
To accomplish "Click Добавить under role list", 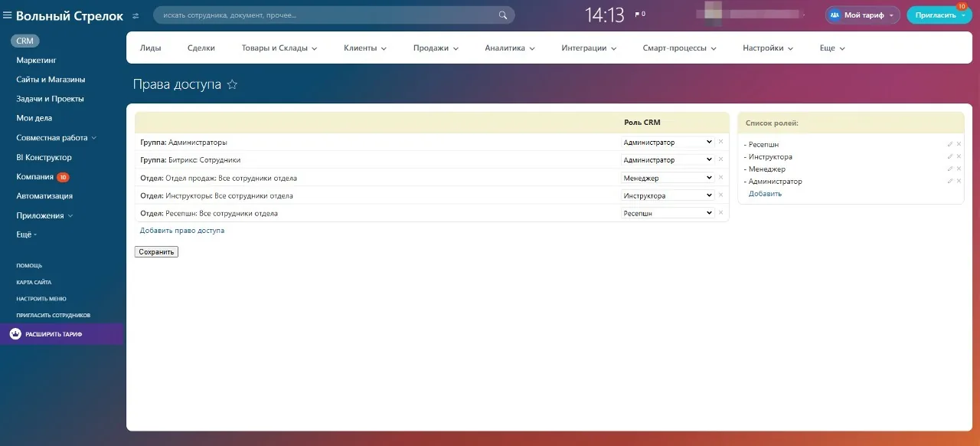I will 765,194.
